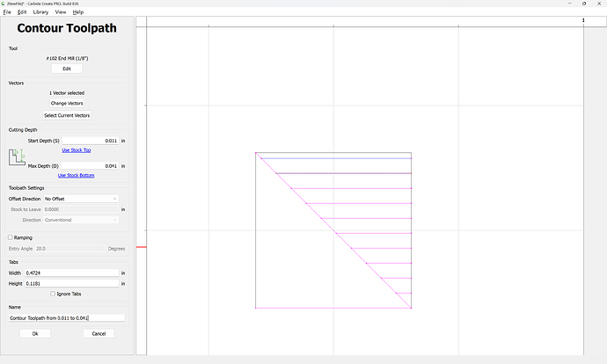Open the Edit menu

click(22, 12)
